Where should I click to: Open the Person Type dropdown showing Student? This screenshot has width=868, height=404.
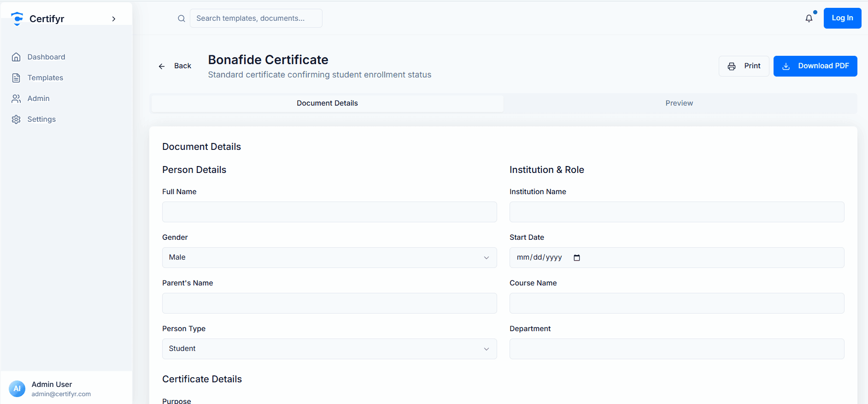click(x=329, y=349)
